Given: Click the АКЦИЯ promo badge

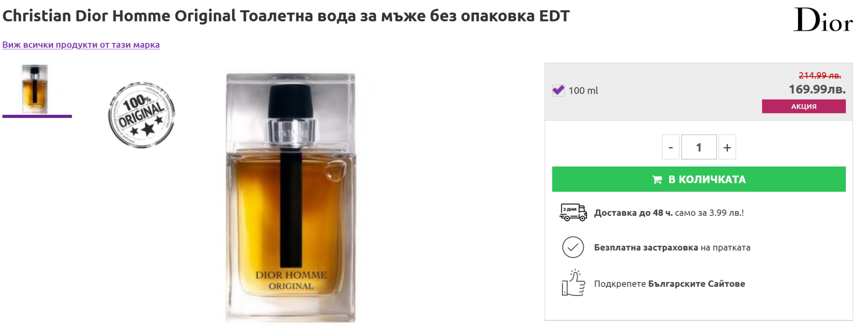Looking at the screenshot, I should click(x=804, y=106).
